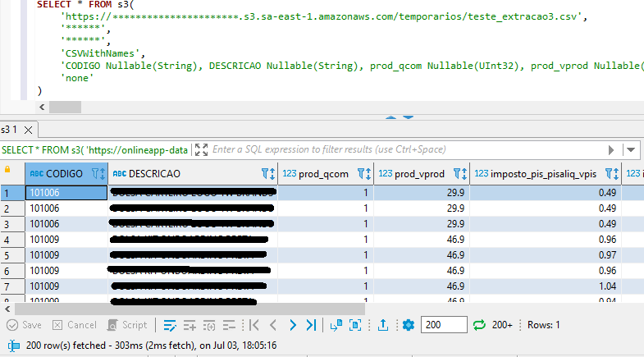
Task: Click the delete current row icon
Action: (x=229, y=325)
